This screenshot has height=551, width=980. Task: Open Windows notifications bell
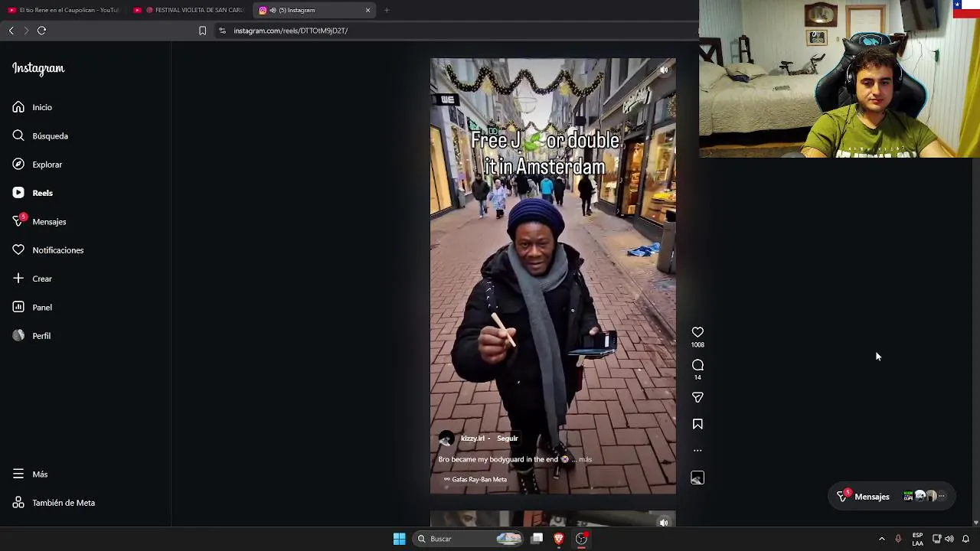(965, 539)
